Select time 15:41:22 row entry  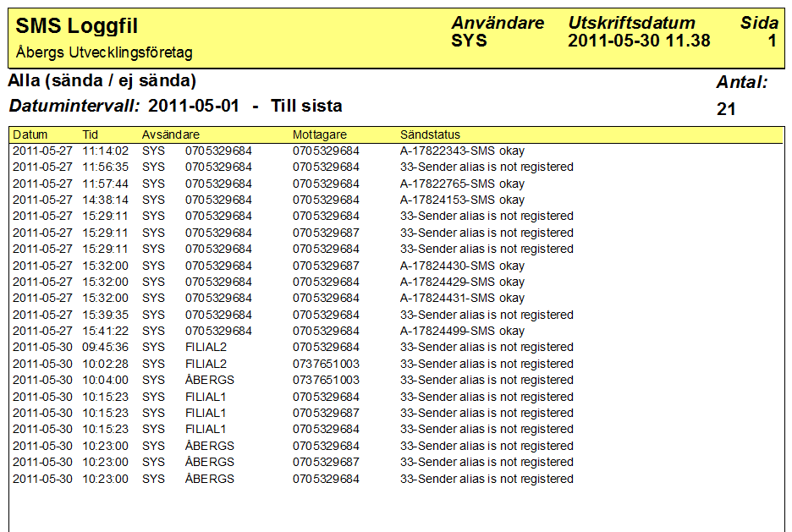point(106,331)
